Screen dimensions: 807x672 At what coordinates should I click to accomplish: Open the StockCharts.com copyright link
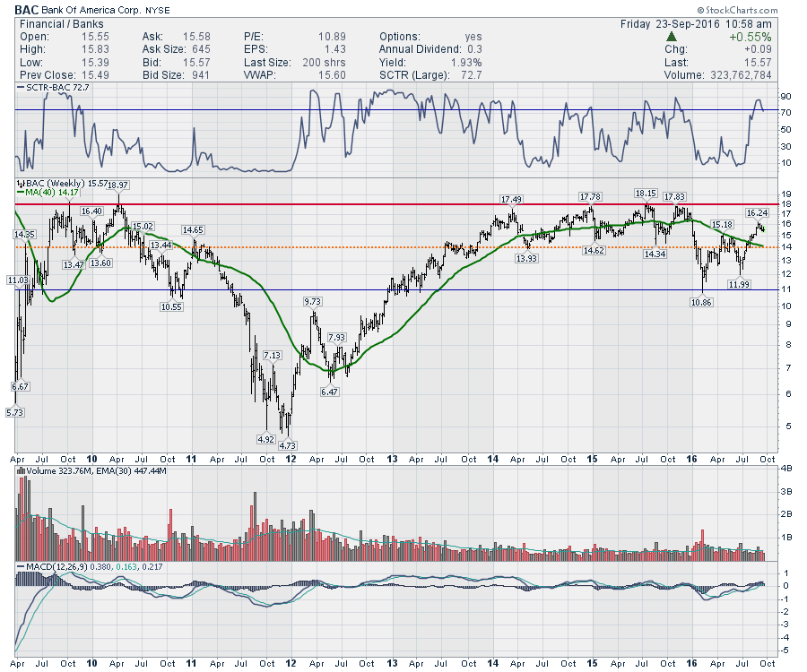click(738, 10)
